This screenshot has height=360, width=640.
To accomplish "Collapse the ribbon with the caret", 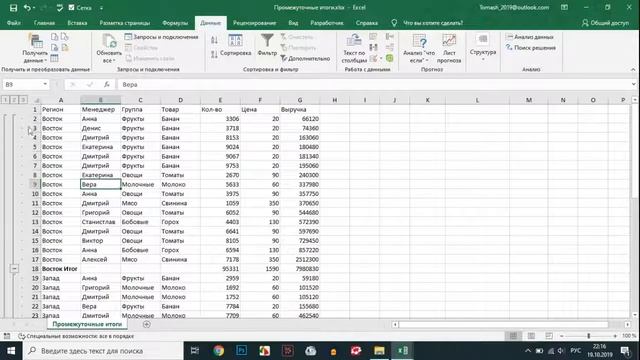I will (x=633, y=69).
